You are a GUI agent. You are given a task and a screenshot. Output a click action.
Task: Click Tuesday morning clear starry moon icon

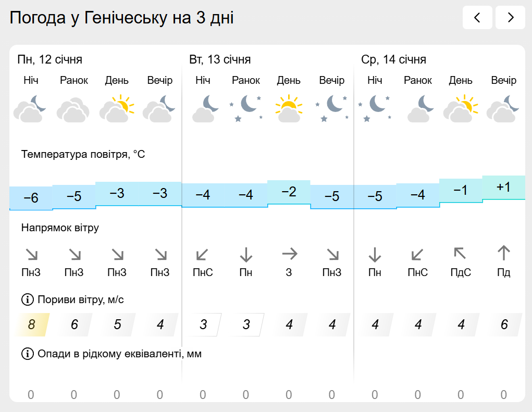[246, 108]
